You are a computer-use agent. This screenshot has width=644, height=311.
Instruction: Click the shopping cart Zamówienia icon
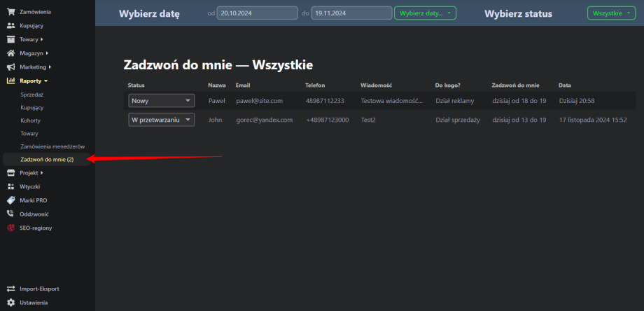(10, 12)
